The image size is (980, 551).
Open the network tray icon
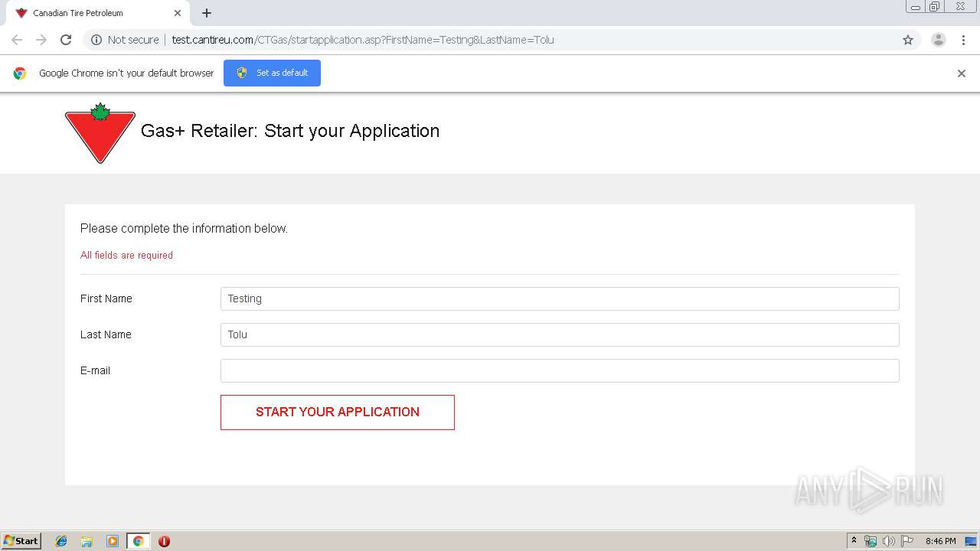click(871, 541)
